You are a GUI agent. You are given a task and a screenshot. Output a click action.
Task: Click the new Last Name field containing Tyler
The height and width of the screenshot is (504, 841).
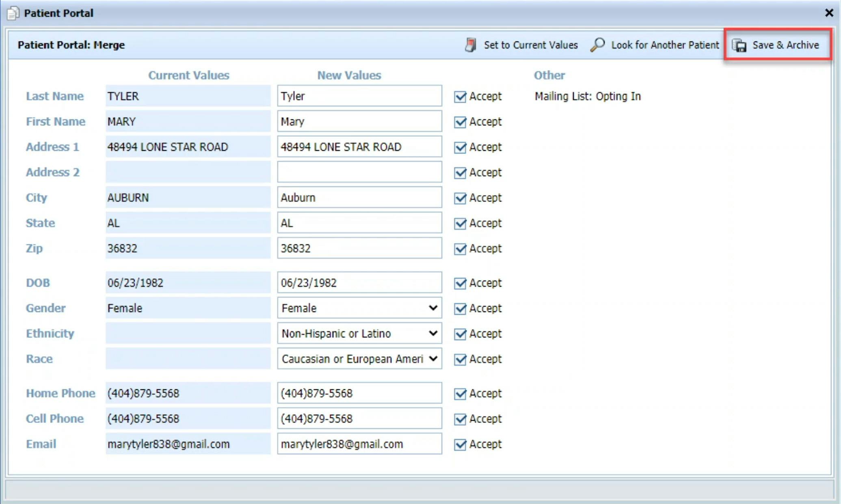point(359,96)
